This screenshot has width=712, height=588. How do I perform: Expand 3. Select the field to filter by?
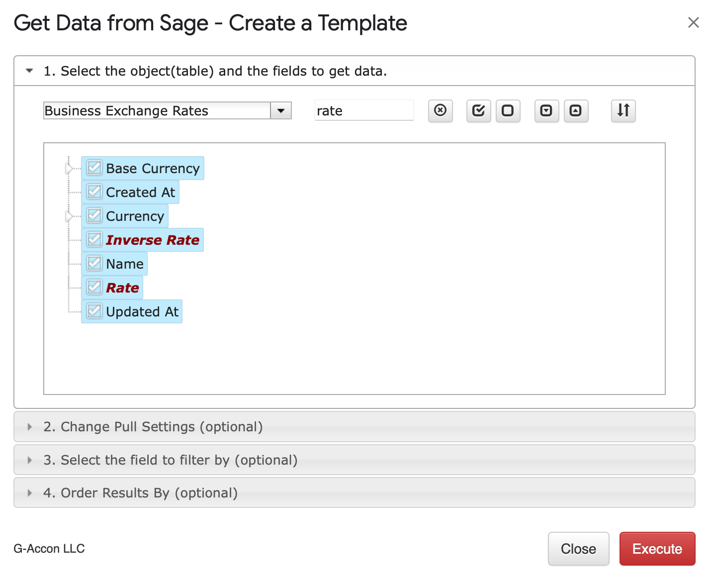[354, 460]
